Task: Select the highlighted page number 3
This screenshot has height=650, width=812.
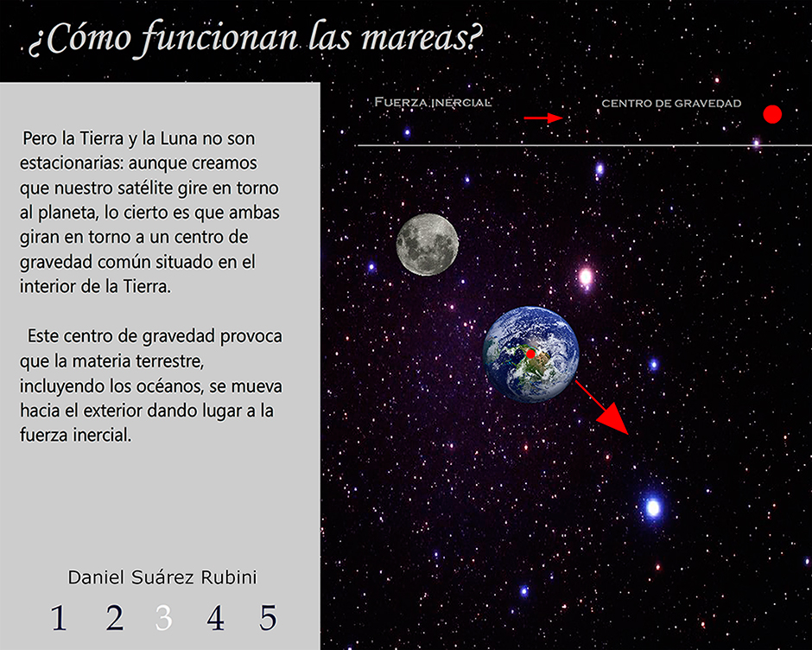Action: (162, 618)
